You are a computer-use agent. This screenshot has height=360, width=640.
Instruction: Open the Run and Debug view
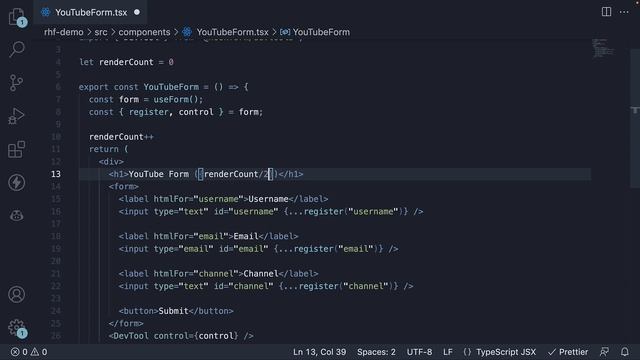tap(16, 116)
